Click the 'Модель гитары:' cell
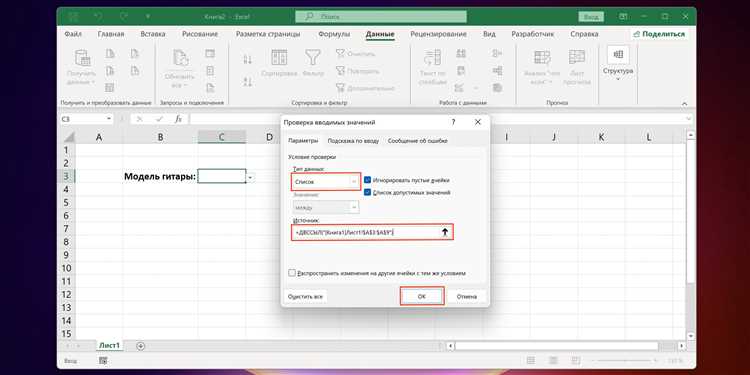The image size is (750, 375). (x=160, y=176)
